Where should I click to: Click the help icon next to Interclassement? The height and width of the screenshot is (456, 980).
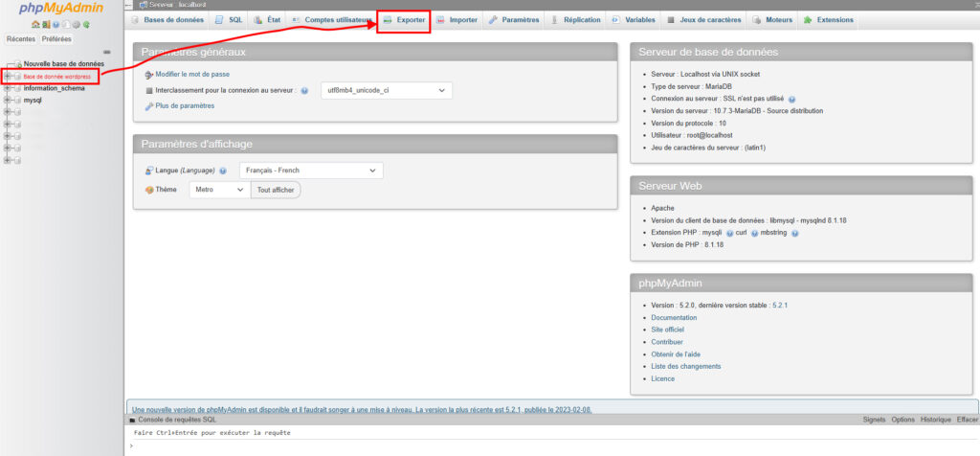coord(304,91)
